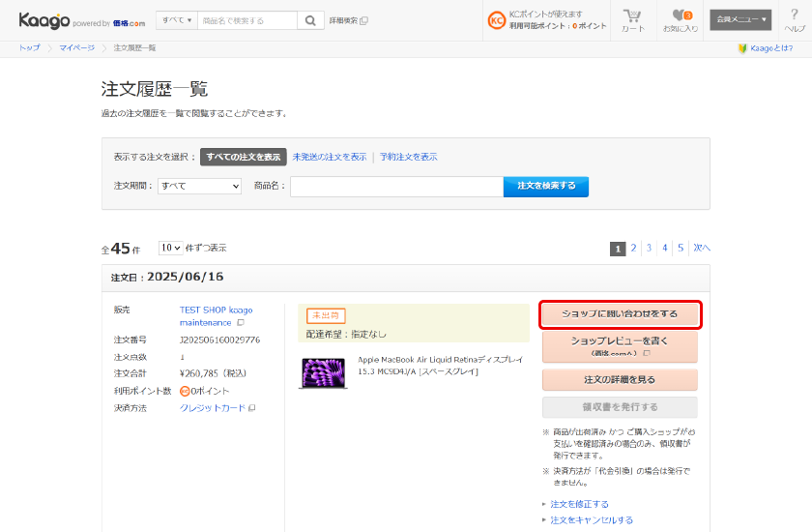This screenshot has width=812, height=532.
Task: Focus the 商品名 order search field
Action: [x=396, y=187]
